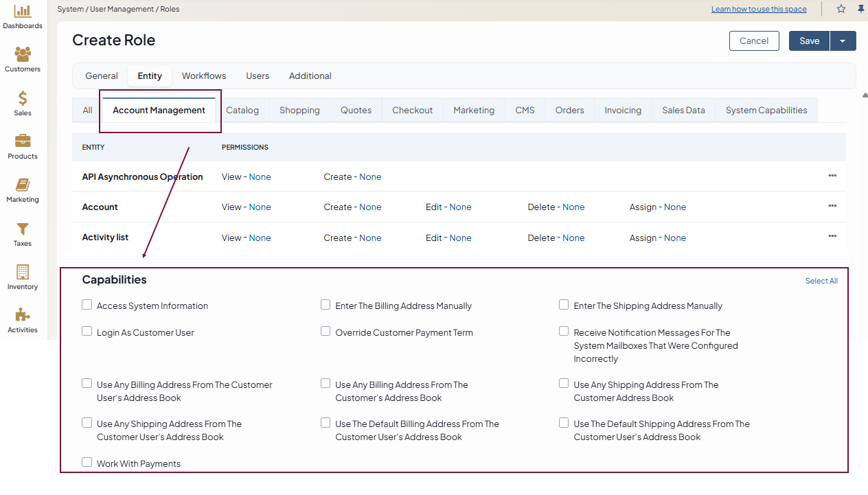Open the Activity list row ellipsis menu
The image size is (868, 495).
[832, 236]
